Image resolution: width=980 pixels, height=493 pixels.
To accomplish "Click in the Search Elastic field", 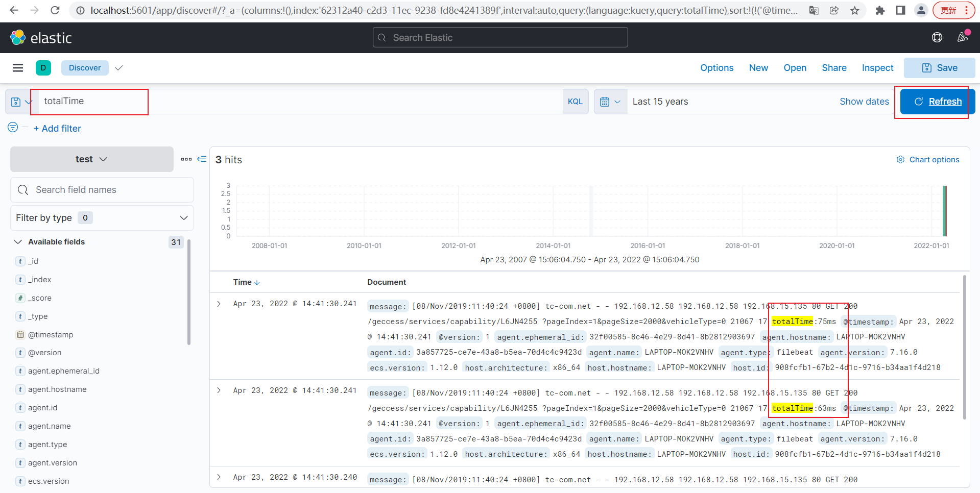I will (500, 37).
